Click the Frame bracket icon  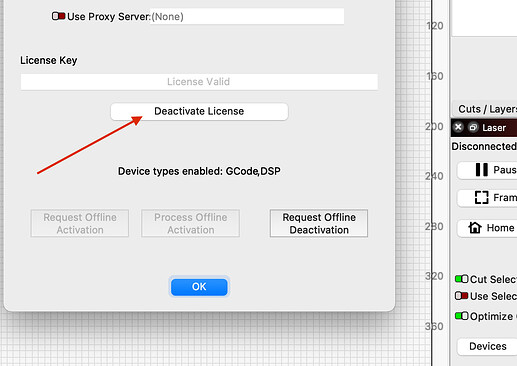click(x=482, y=197)
